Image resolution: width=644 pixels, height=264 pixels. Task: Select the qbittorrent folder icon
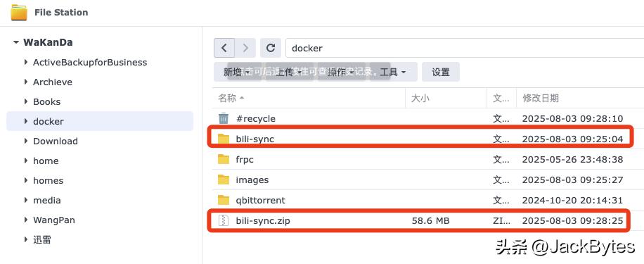point(224,200)
